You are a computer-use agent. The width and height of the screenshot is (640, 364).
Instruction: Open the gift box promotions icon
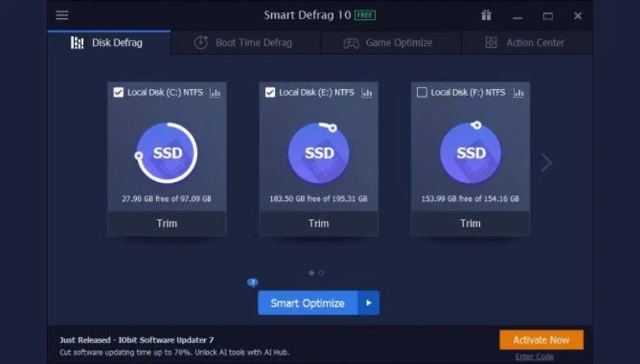486,15
